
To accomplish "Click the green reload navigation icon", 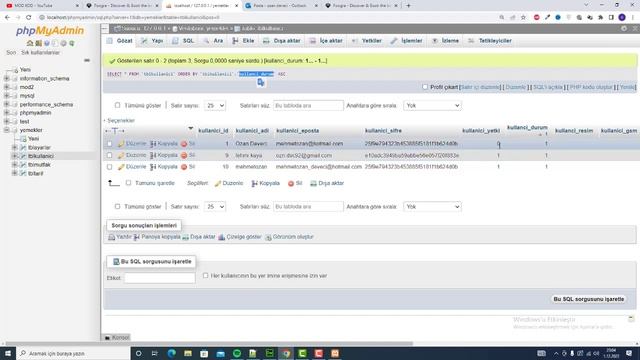I will pos(72,43).
